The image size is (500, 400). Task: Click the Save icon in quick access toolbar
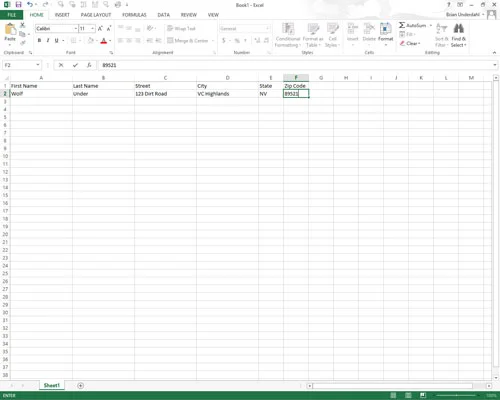18,5
